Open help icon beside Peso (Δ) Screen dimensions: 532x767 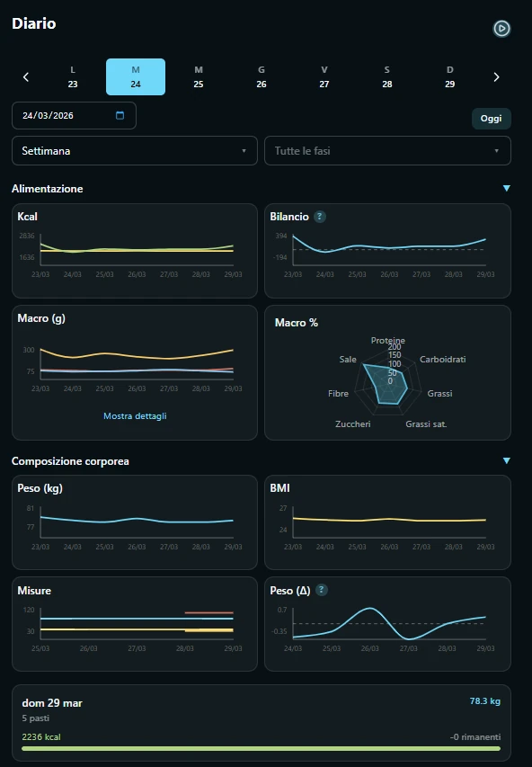coord(321,590)
